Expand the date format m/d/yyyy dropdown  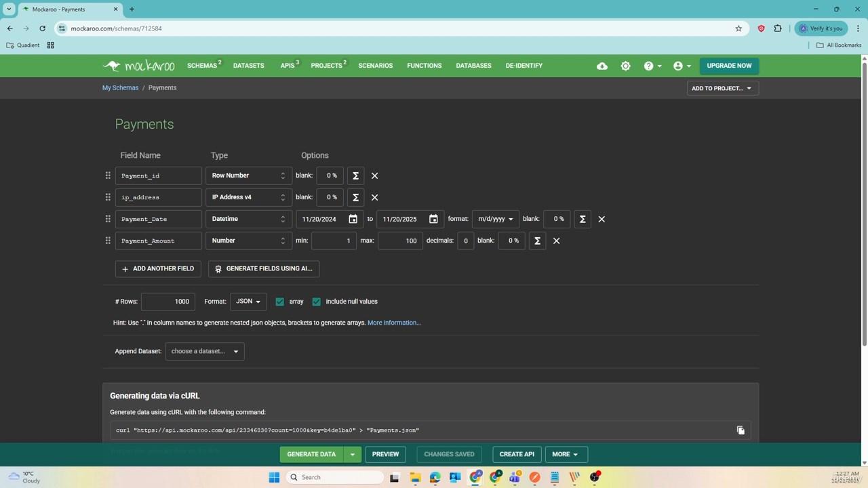[x=495, y=219]
